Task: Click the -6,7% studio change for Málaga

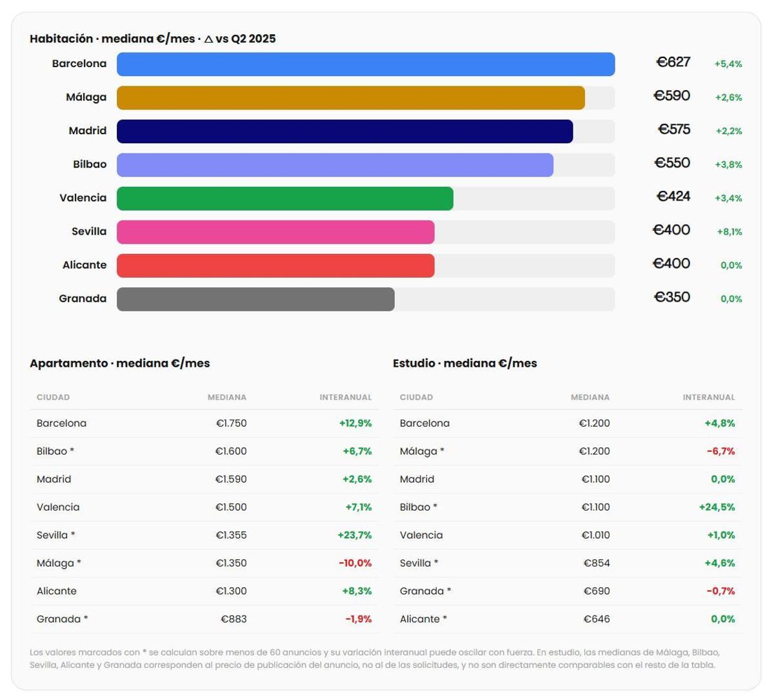Action: [x=721, y=451]
